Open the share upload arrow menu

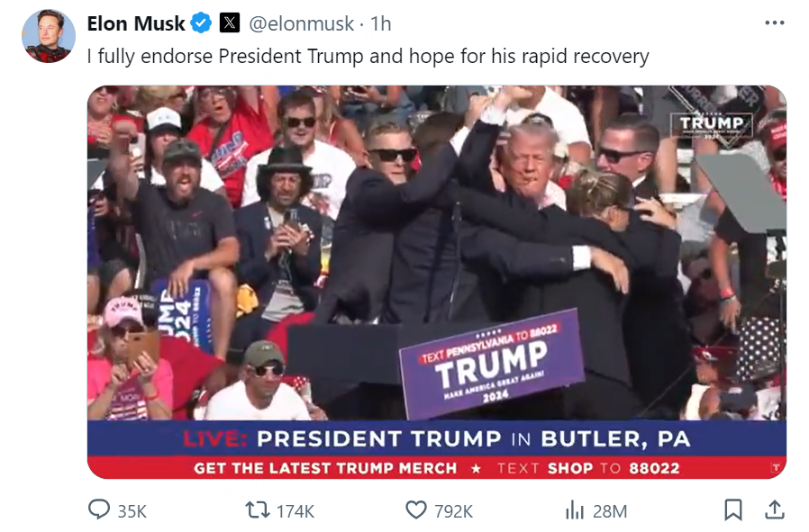tap(775, 509)
